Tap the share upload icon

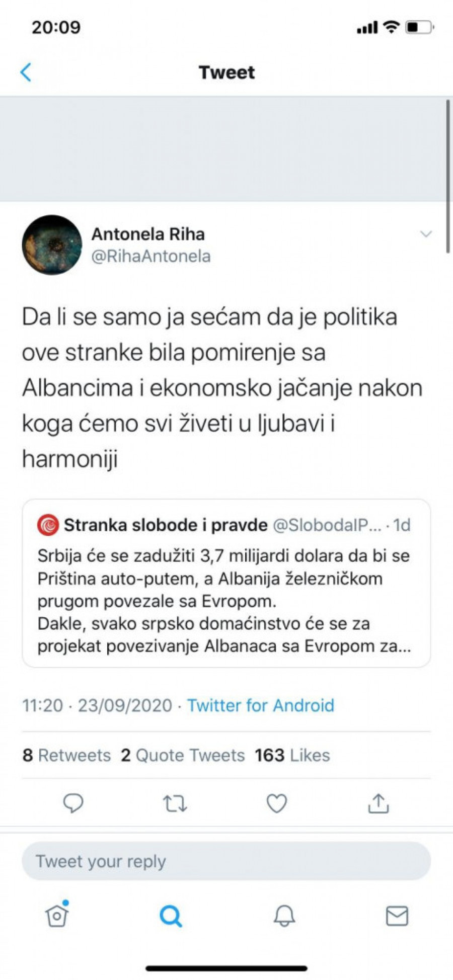click(379, 803)
